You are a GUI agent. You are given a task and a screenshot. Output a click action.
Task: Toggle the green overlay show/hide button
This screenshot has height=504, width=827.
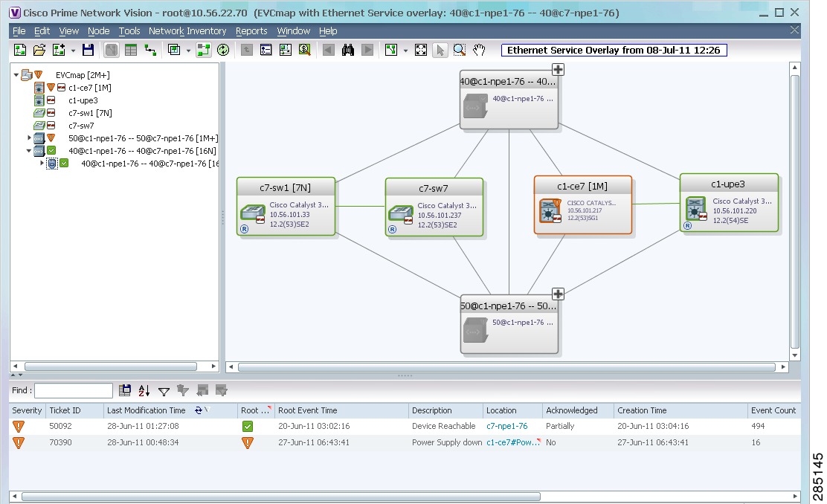click(204, 50)
